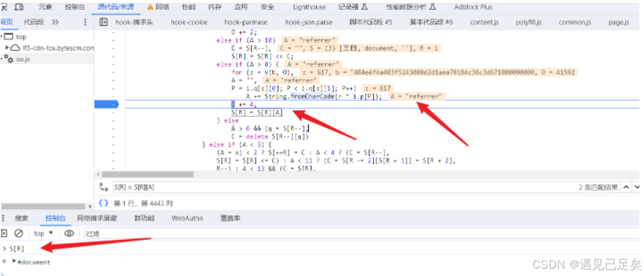Image resolution: width=644 pixels, height=276 pixels.
Task: Click the 第 1 行 cursor position status text
Action: (x=143, y=203)
